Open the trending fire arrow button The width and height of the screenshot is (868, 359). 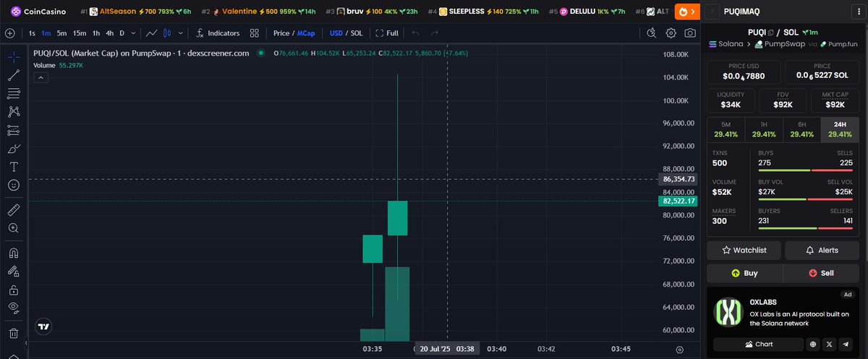[686, 12]
